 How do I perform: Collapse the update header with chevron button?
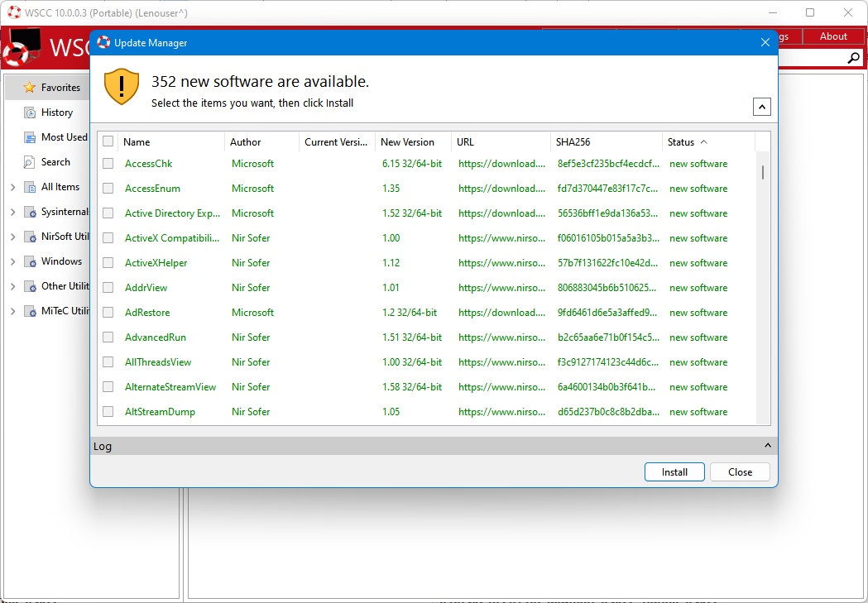coord(762,107)
